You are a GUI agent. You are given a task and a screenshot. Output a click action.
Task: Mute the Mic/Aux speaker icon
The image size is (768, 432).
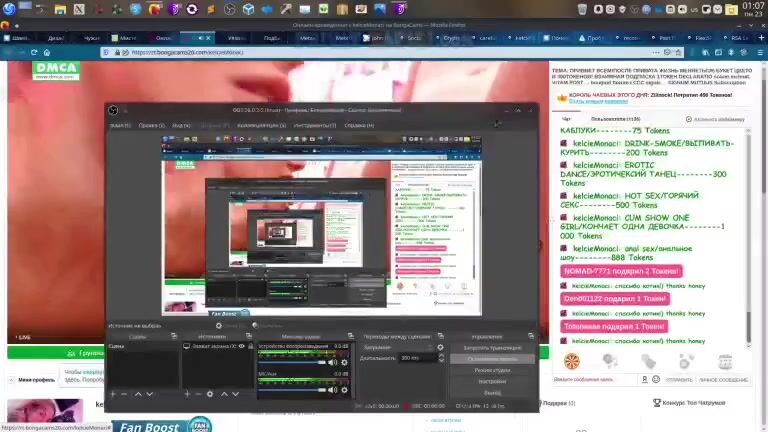334,391
